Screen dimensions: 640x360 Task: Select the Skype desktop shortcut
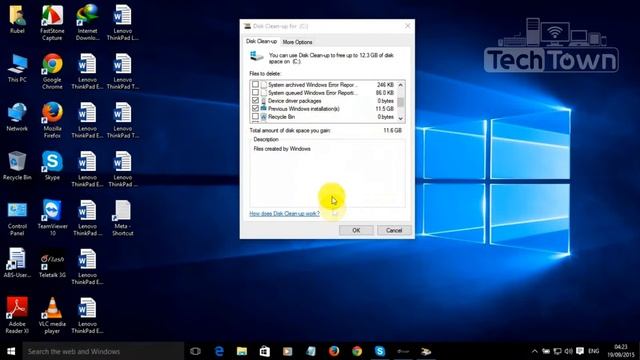[52, 167]
